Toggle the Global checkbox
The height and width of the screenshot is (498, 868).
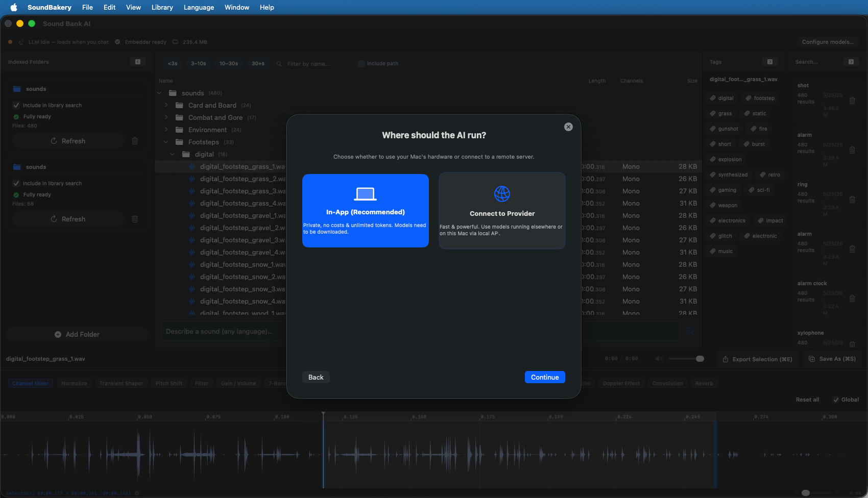tap(836, 400)
